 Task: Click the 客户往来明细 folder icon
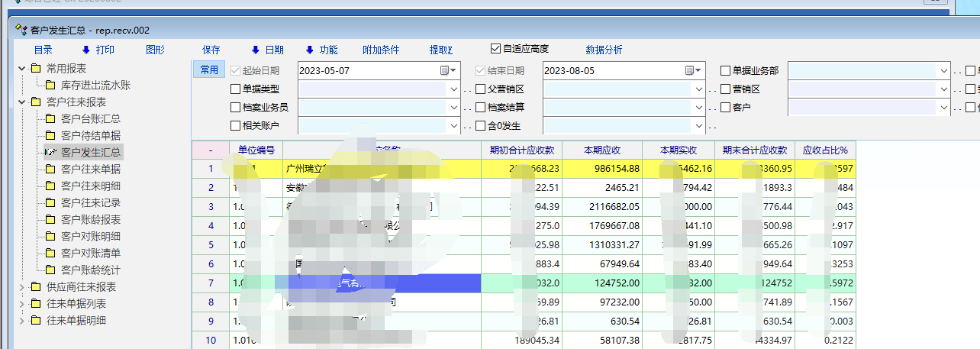coord(50,186)
